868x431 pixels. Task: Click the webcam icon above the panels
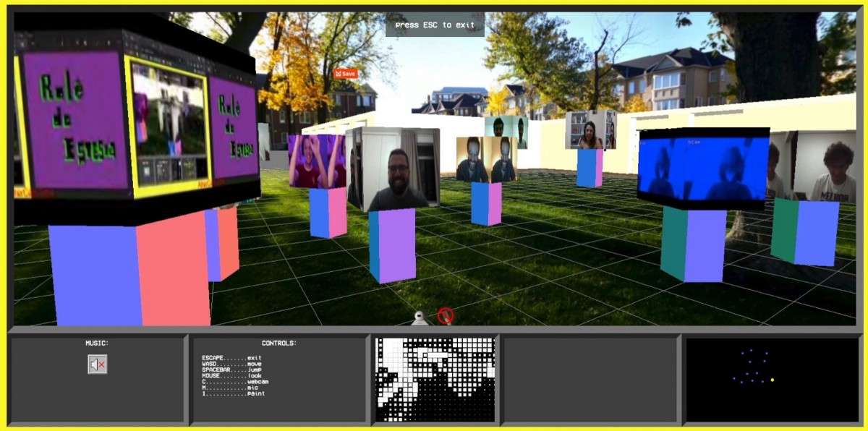pyautogui.click(x=420, y=317)
